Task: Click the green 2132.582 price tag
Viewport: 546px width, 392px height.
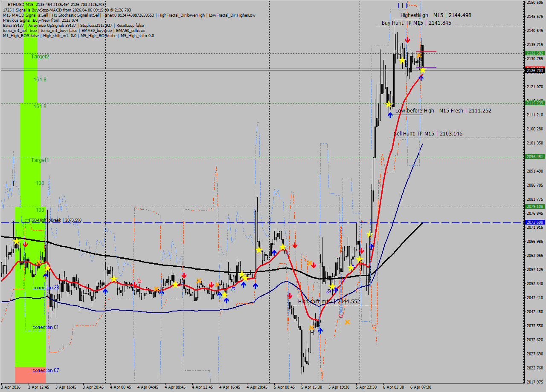Action: (x=534, y=53)
